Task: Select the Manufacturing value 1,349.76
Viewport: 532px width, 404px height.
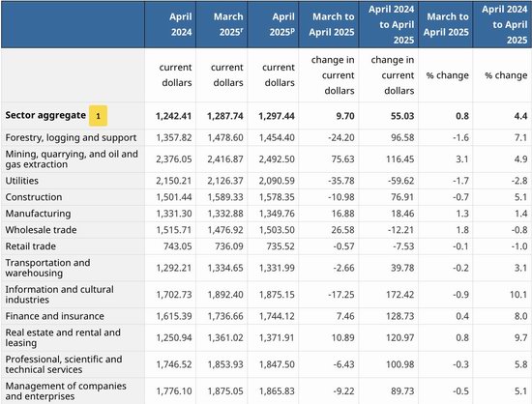Action: [x=277, y=214]
